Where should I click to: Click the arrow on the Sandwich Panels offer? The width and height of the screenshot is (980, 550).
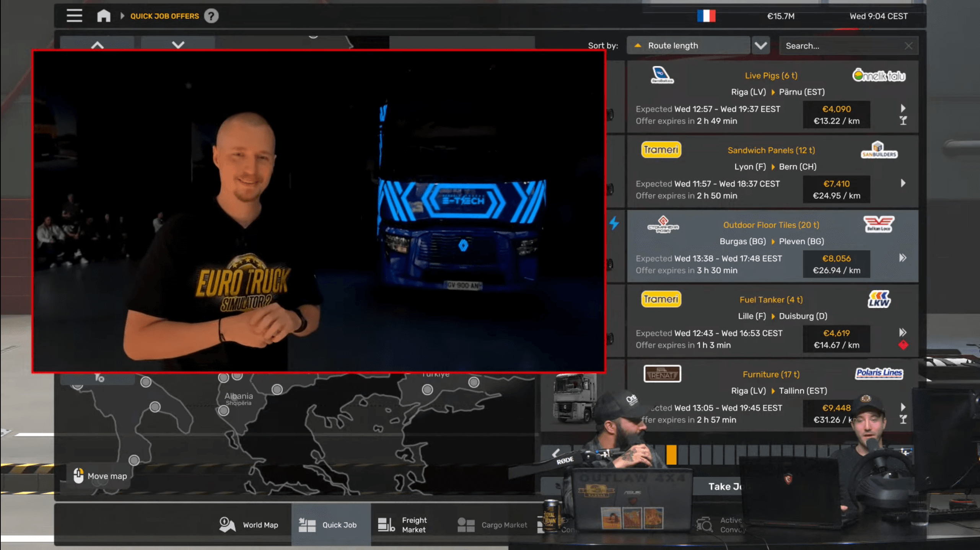pyautogui.click(x=903, y=183)
